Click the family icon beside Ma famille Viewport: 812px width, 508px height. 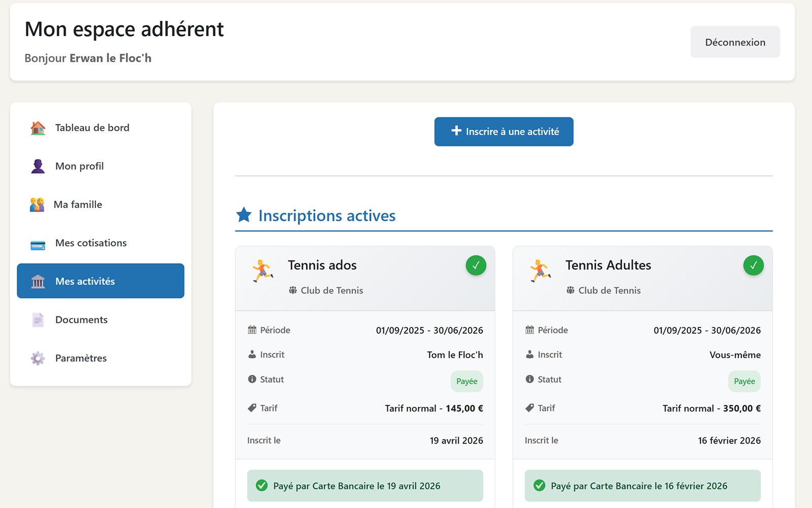37,205
